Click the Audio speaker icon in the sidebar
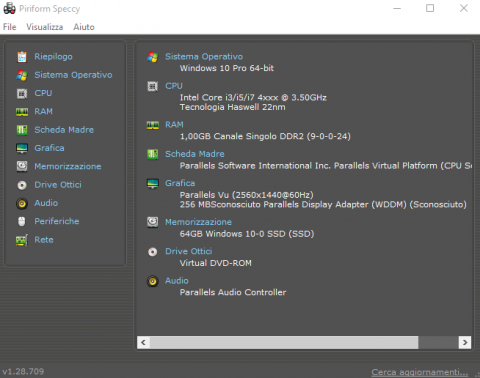Image resolution: width=480 pixels, height=378 pixels. click(22, 203)
